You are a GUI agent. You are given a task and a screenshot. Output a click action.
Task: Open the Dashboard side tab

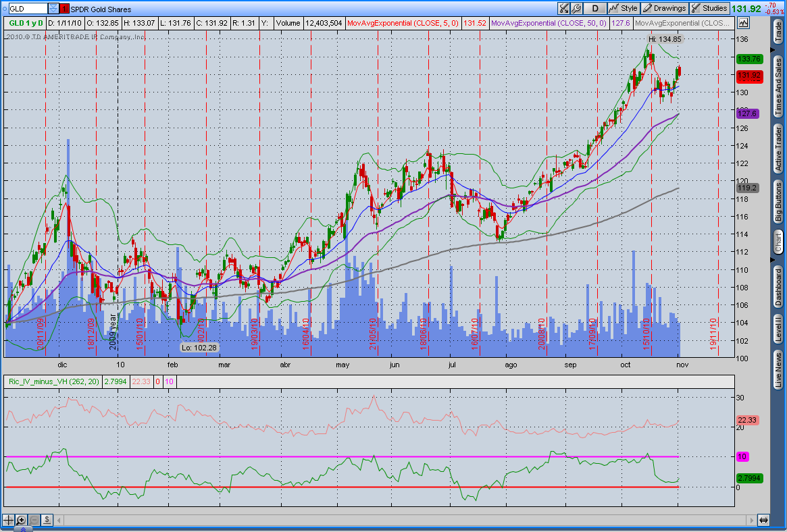(x=778, y=287)
